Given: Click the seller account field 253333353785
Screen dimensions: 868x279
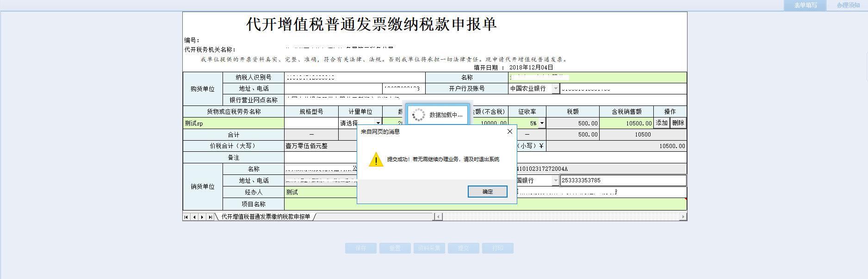Looking at the screenshot, I should click(623, 180).
